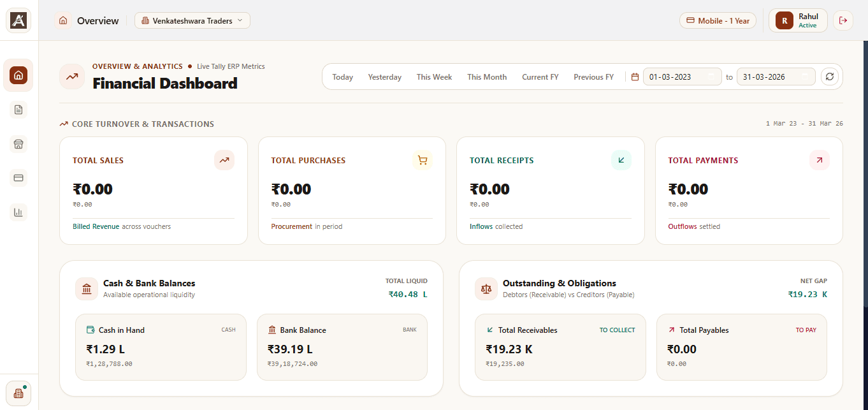
Task: Click the Financial Dashboard heading
Action: click(x=165, y=84)
